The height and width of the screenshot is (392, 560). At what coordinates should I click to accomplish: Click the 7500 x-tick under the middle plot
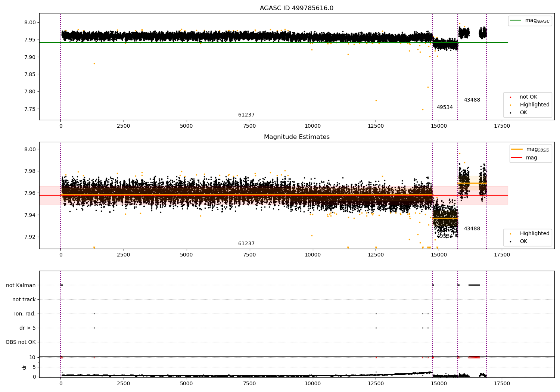249,255
